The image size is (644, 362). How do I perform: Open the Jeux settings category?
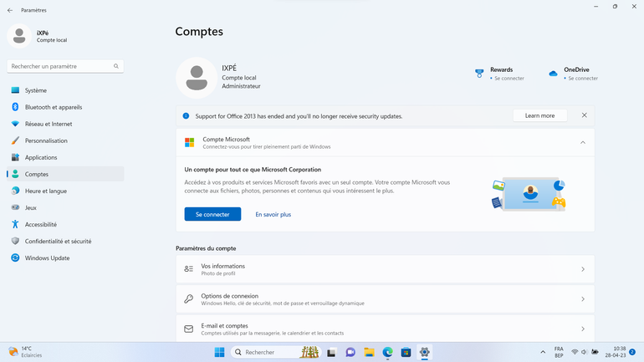pyautogui.click(x=65, y=207)
